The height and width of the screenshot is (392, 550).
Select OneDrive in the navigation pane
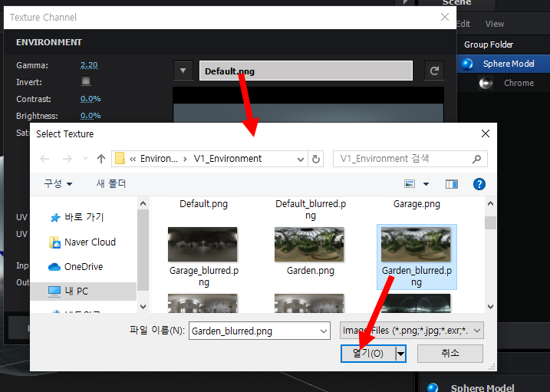point(84,266)
